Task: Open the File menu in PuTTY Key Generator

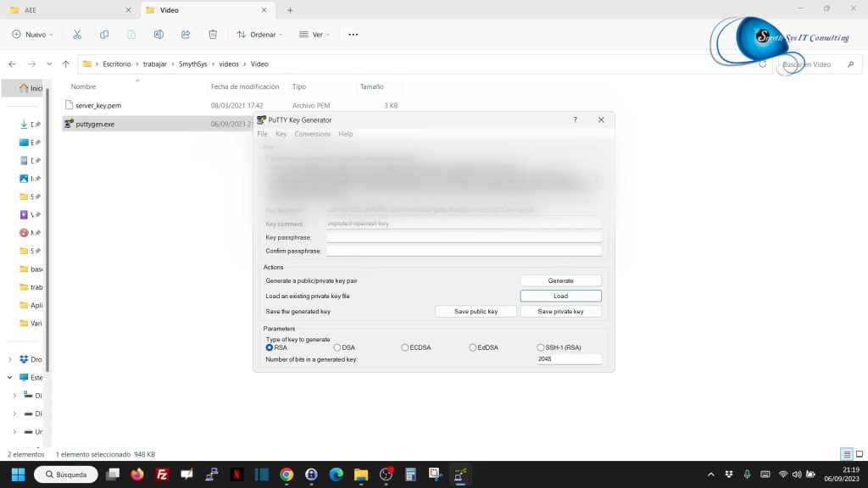Action: point(263,134)
